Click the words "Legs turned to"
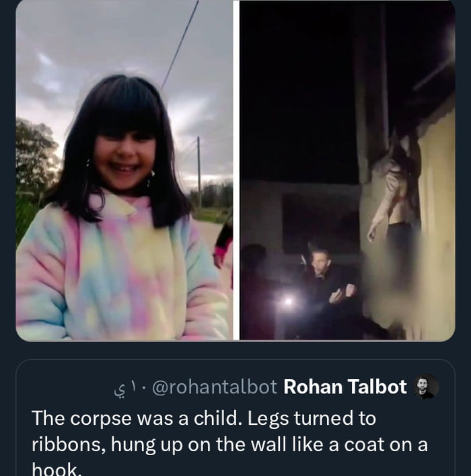This screenshot has height=476, width=471. pos(312,418)
